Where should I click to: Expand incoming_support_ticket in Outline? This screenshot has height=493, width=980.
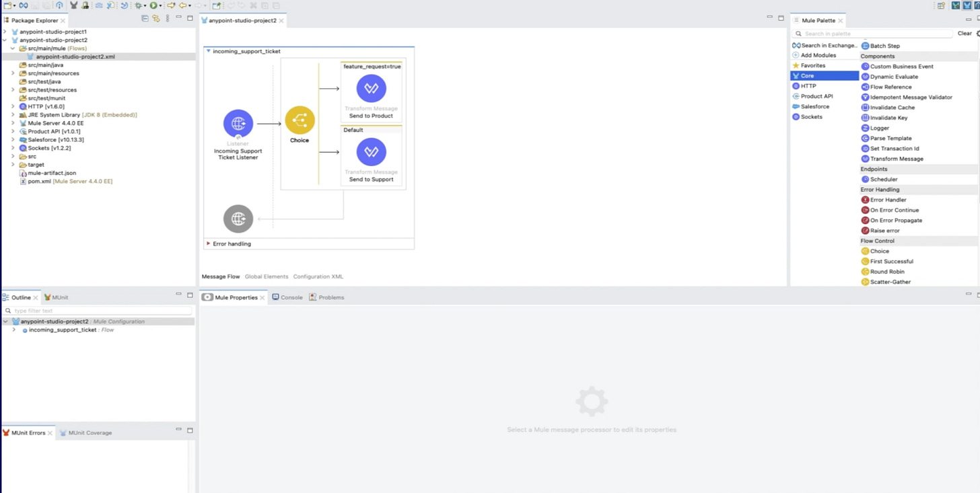click(13, 330)
